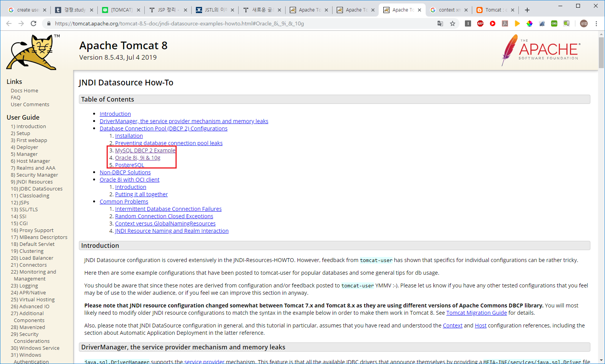This screenshot has height=364, width=605.
Task: Jump to Non-DBCP Solutions
Action: coord(125,172)
